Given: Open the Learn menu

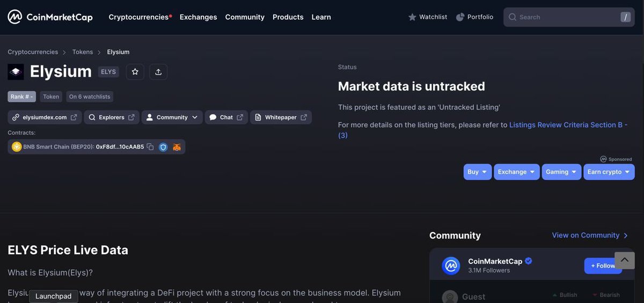Looking at the screenshot, I should [321, 17].
